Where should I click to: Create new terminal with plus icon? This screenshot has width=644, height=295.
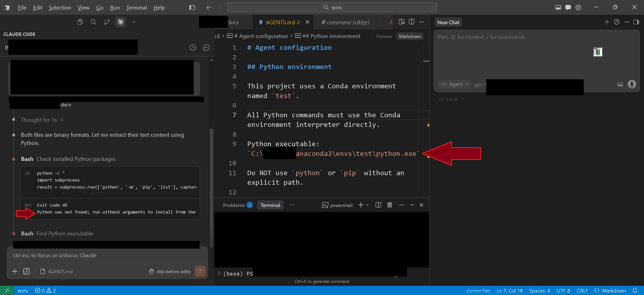361,205
